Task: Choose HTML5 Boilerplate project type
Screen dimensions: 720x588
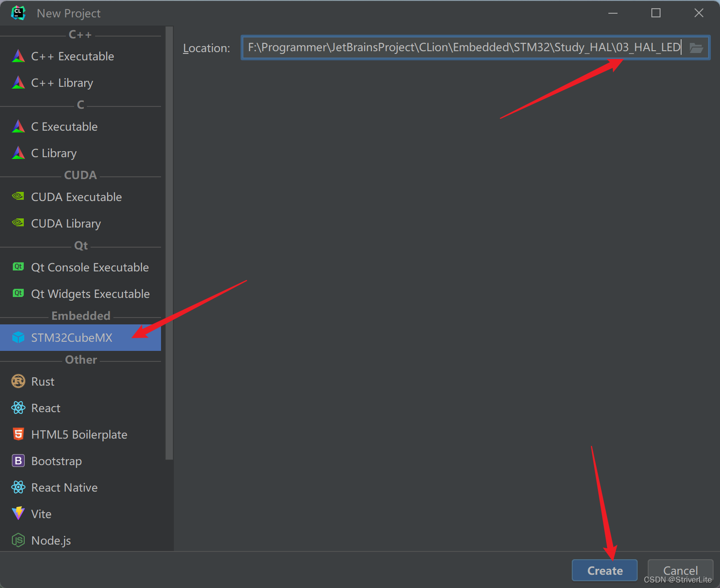Action: click(80, 434)
